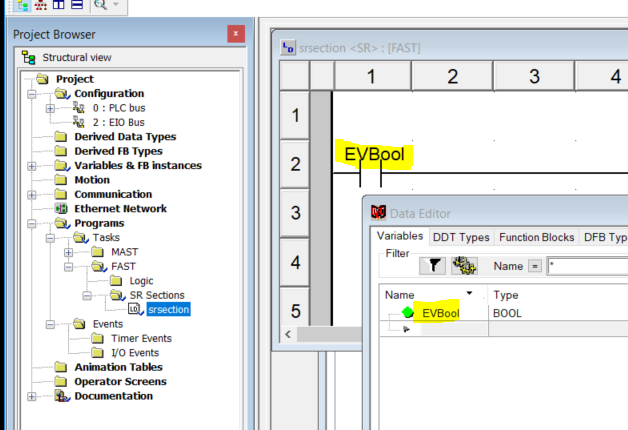628x430 pixels.
Task: Open Derived Data Types folder
Action: click(125, 137)
